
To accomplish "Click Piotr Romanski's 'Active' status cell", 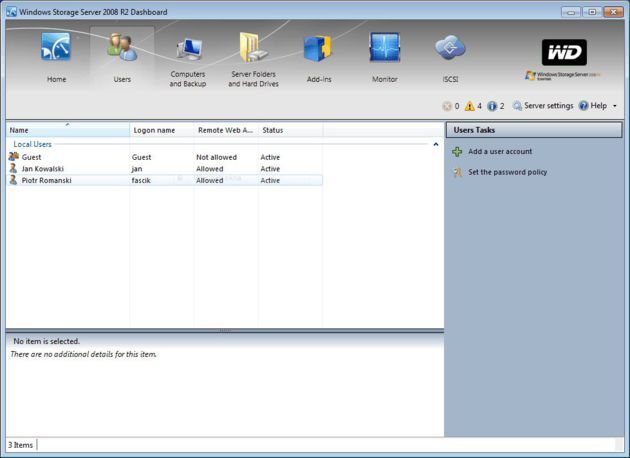I will [x=270, y=180].
